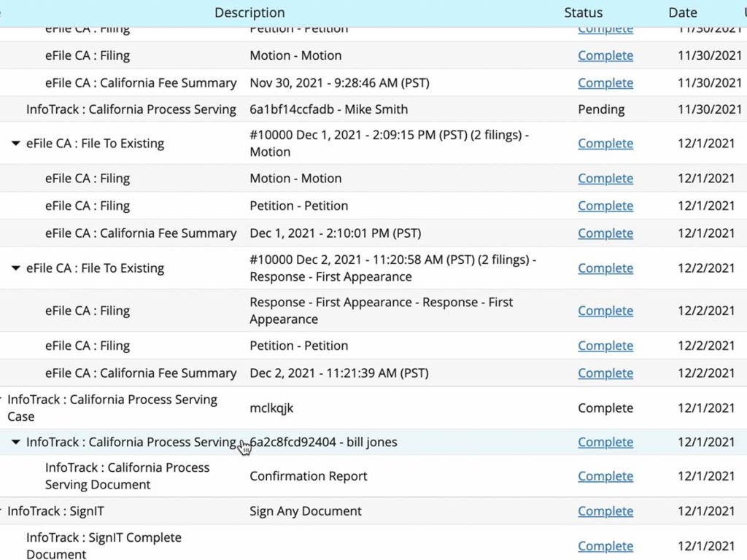Open Complete status for Response - First Appearance filing
The height and width of the screenshot is (560, 747).
click(x=605, y=310)
